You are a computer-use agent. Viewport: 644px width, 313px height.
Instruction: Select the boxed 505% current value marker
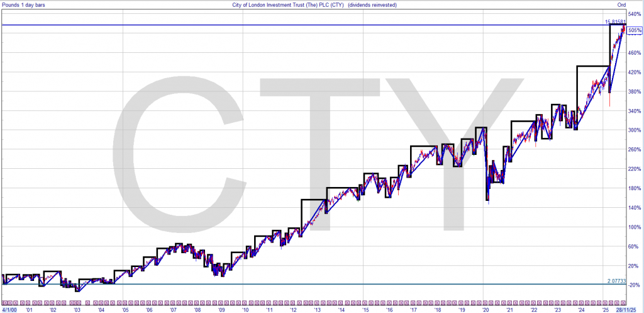635,30
